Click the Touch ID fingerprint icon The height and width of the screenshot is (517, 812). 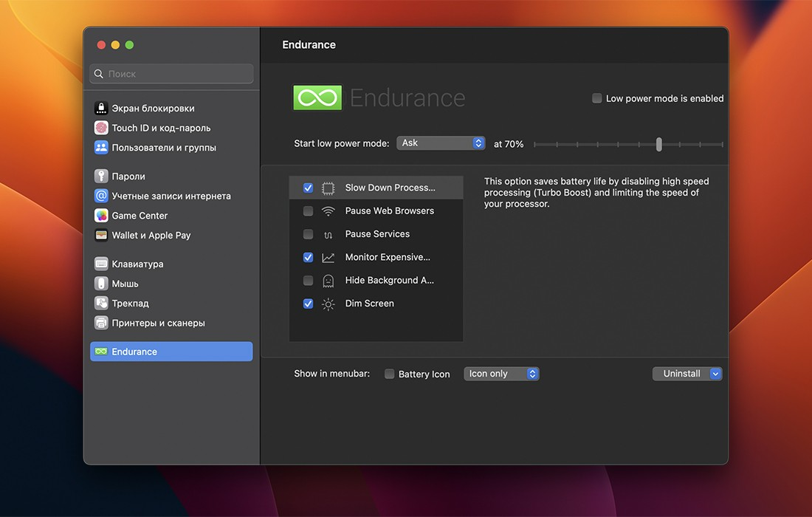click(101, 128)
